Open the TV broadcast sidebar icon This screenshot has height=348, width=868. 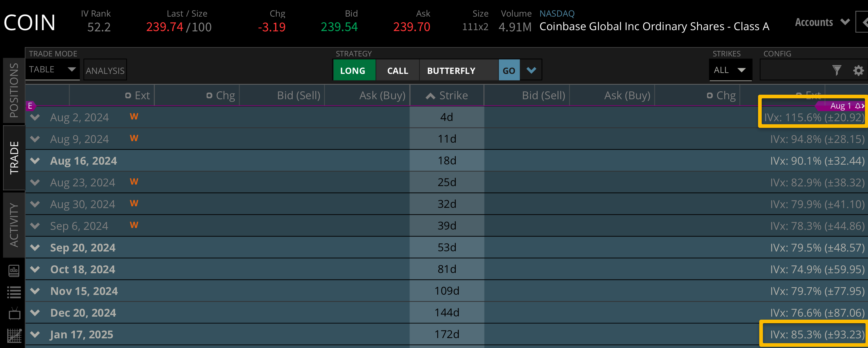(x=14, y=313)
